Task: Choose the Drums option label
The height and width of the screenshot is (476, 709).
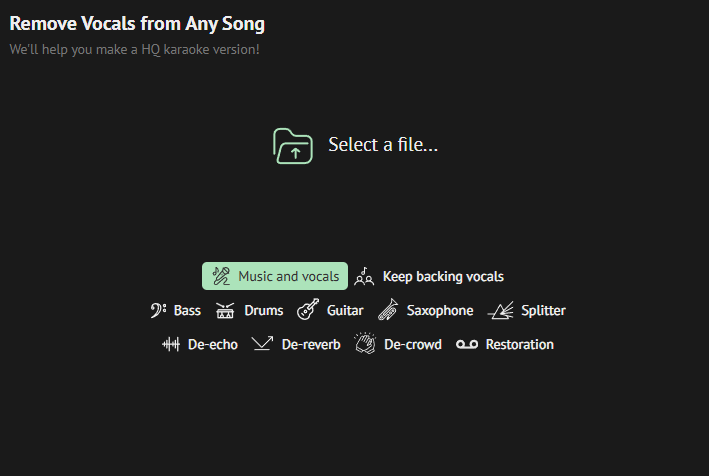Action: pyautogui.click(x=264, y=311)
